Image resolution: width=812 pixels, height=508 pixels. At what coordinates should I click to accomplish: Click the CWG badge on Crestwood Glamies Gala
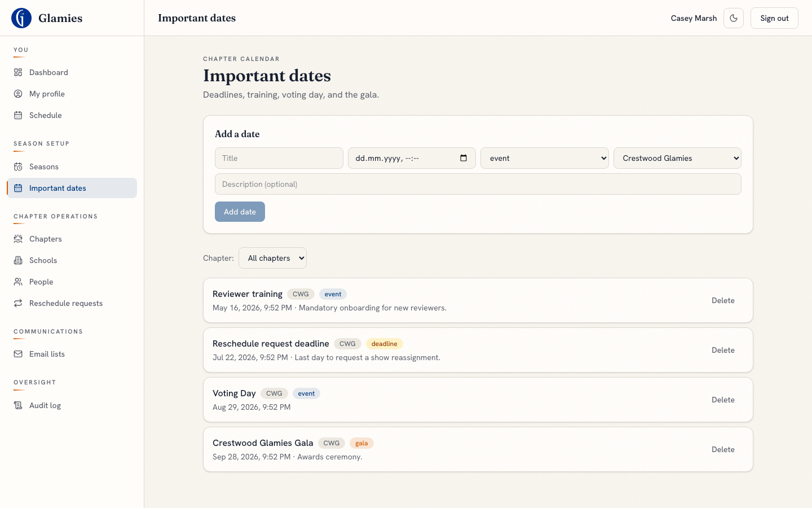332,443
